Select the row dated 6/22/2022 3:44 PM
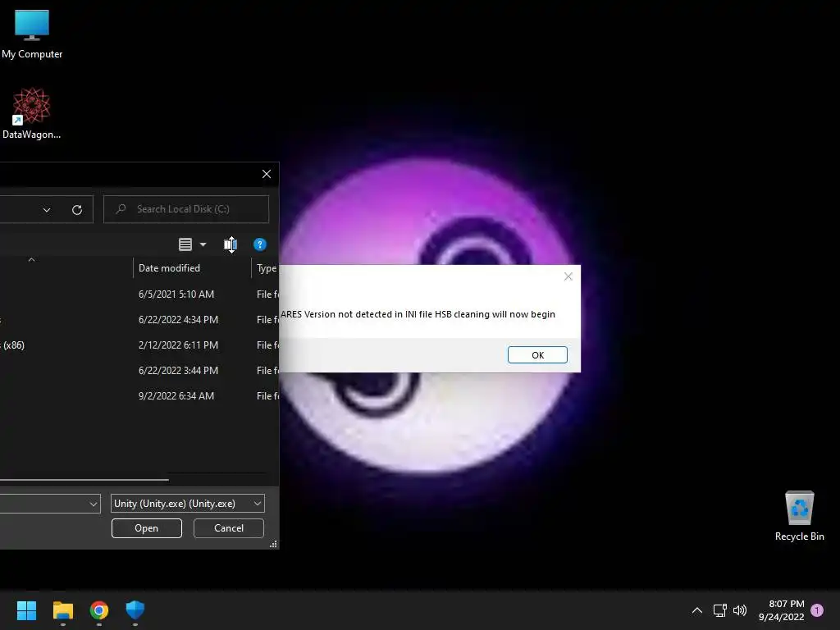The height and width of the screenshot is (630, 840). click(139, 371)
